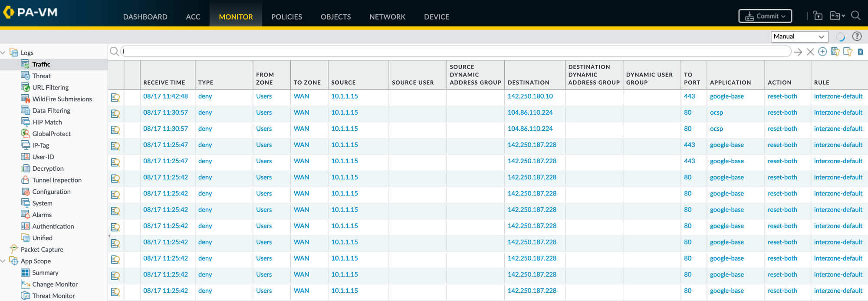The height and width of the screenshot is (301, 868).
Task: Click the Tunnel Inspection lock icon
Action: click(25, 180)
